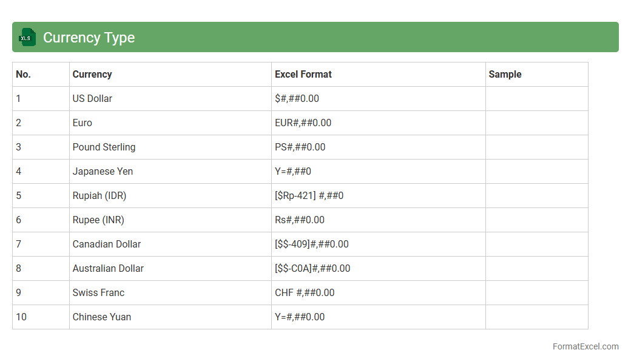Select the $#,##0.00 format cell
Screen dimensions: 631x364
click(297, 98)
